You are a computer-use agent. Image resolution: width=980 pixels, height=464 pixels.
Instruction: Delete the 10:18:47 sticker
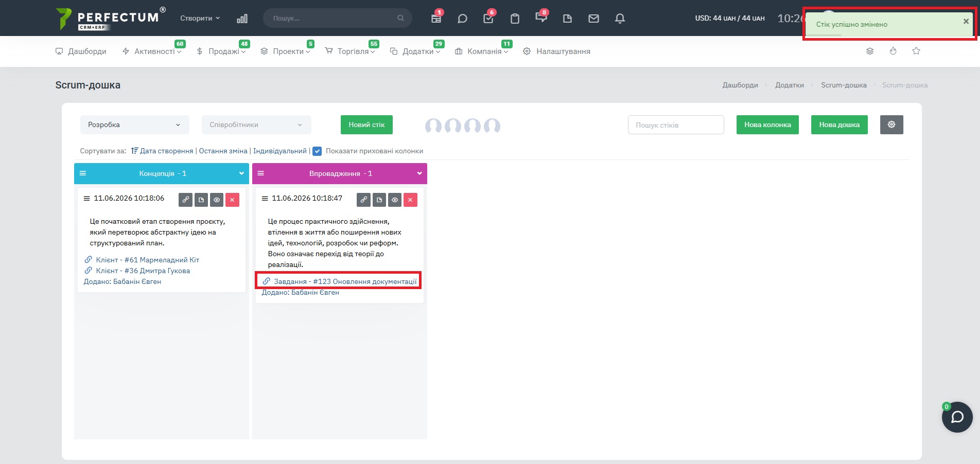pos(410,200)
